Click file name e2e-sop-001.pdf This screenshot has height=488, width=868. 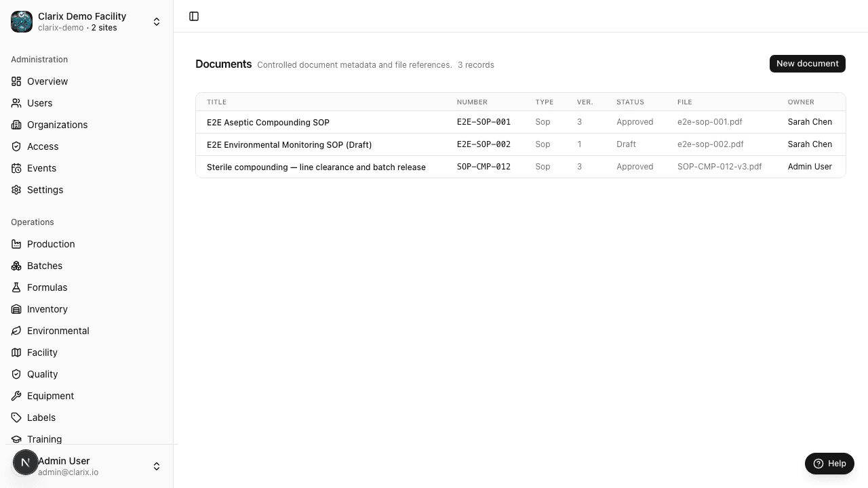[x=709, y=122]
